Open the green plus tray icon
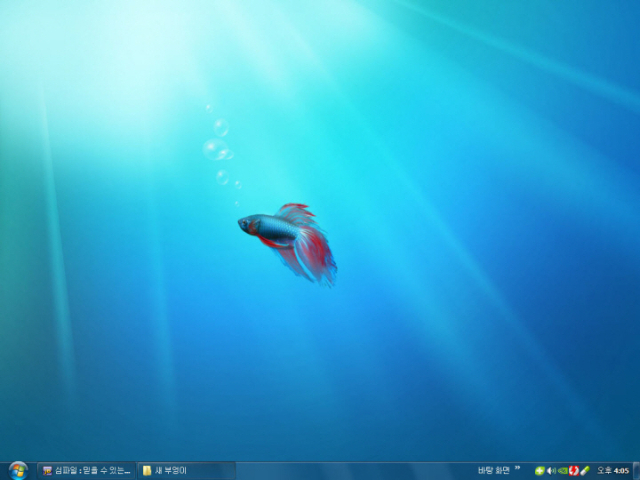The image size is (640, 480). point(540,471)
